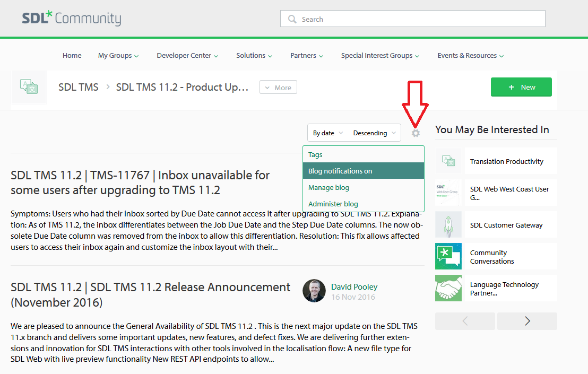This screenshot has height=374, width=588.
Task: Expand the Solutions menu
Action: pos(254,56)
